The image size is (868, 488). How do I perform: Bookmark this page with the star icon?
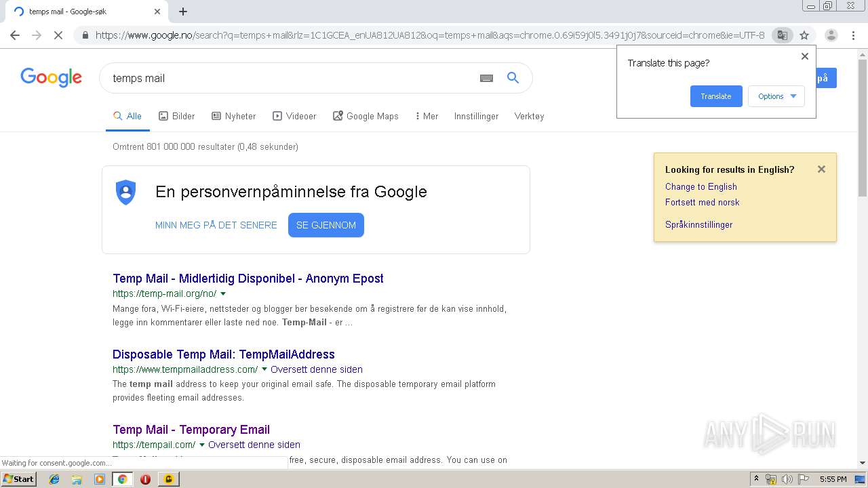pyautogui.click(x=804, y=35)
